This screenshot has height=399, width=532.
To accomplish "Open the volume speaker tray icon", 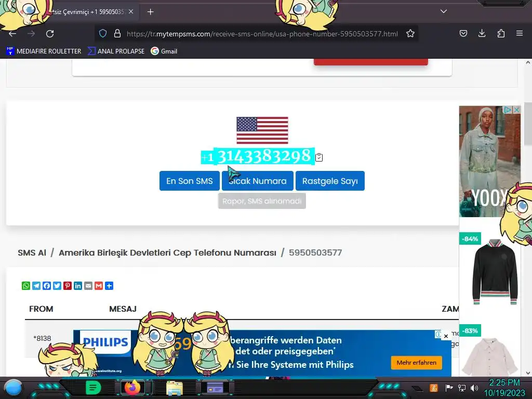I will (x=474, y=388).
